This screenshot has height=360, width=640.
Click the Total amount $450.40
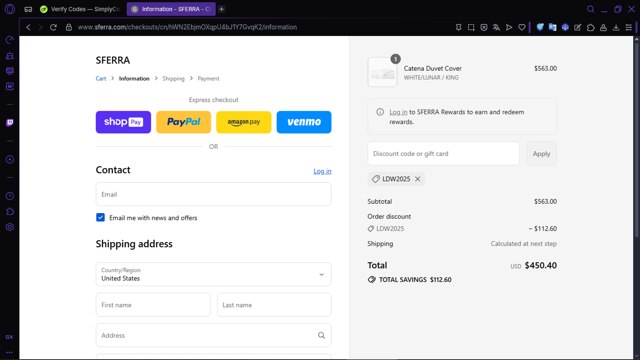point(540,265)
